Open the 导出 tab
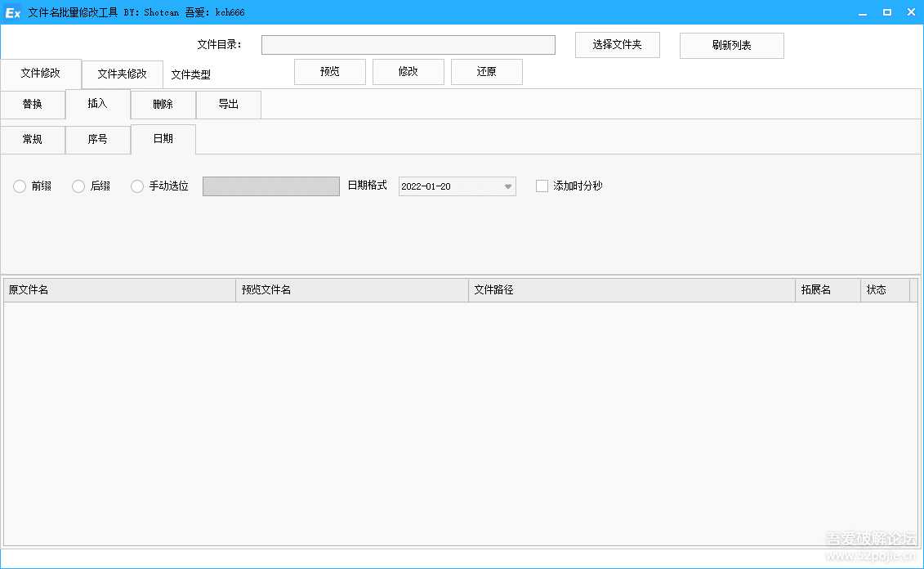Viewport: 924px width, 569px height. click(228, 104)
